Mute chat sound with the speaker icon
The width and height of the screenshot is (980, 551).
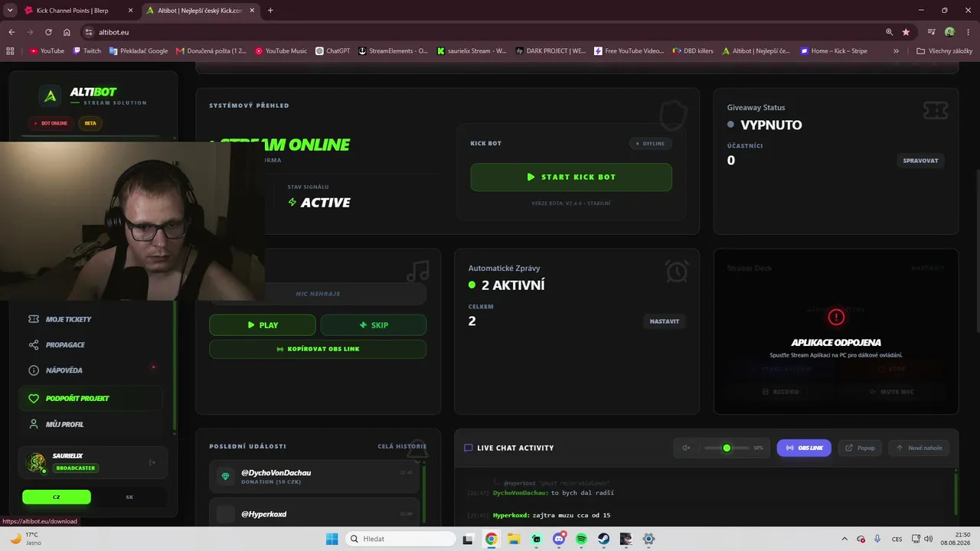(x=686, y=448)
